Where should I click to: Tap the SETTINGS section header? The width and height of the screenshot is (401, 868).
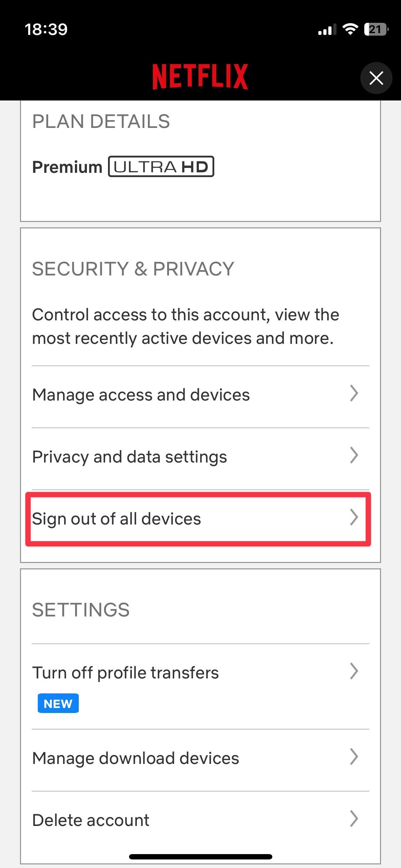coord(81,609)
